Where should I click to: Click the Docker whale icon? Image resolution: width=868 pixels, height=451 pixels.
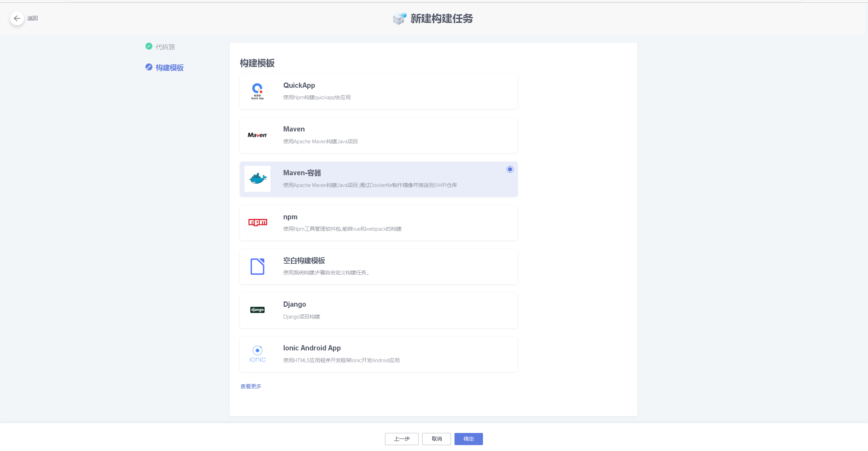257,179
